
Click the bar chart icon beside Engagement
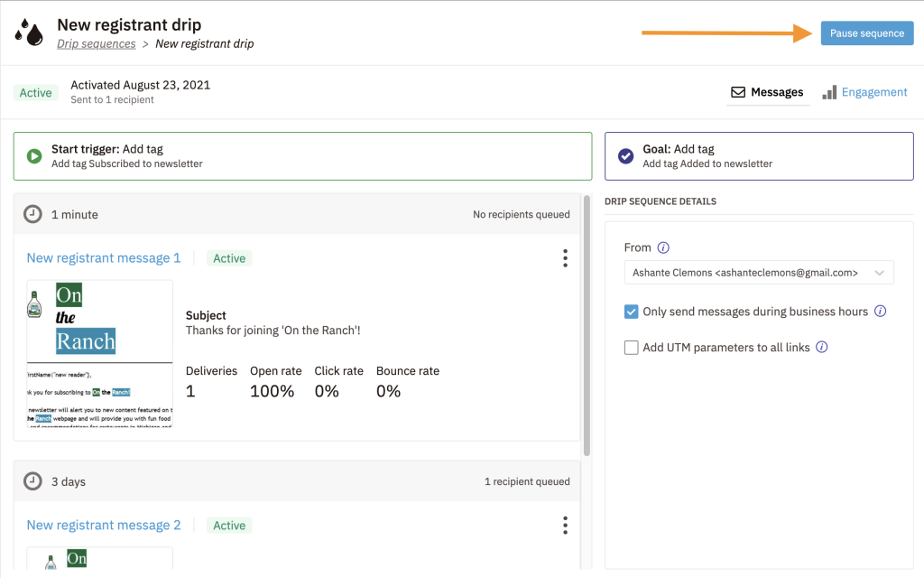click(x=829, y=92)
